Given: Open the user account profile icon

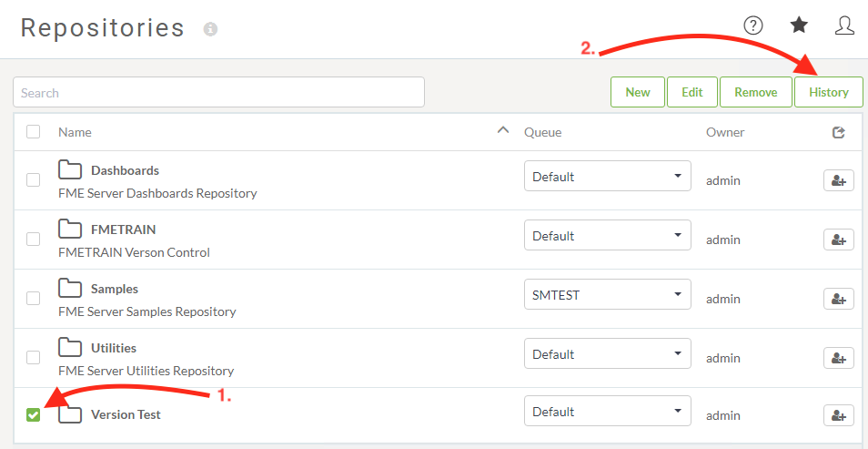Looking at the screenshot, I should 844,26.
